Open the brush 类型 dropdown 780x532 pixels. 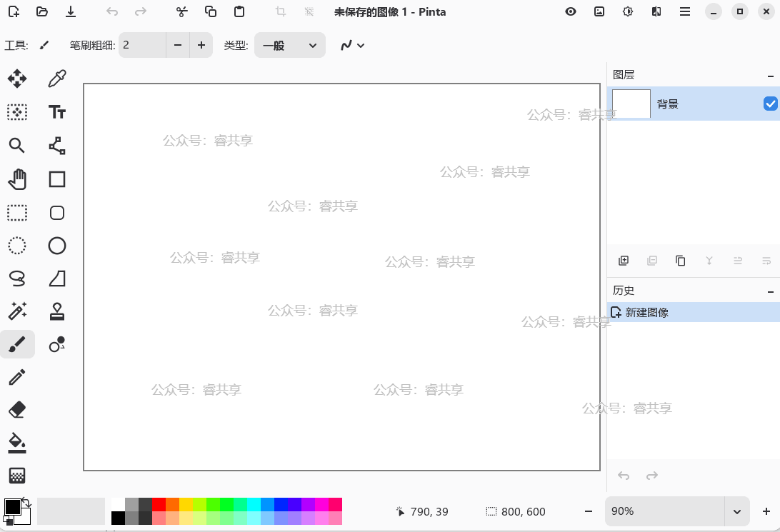click(x=289, y=45)
